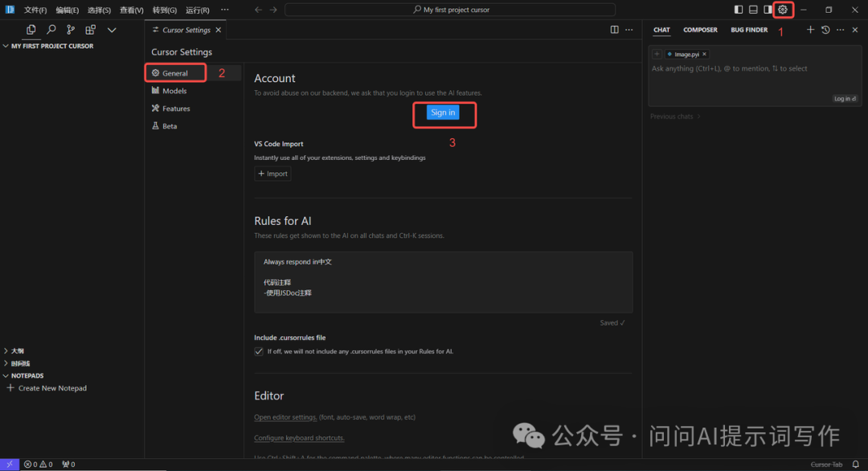The width and height of the screenshot is (868, 471).
Task: Go forward with the right arrow
Action: coord(273,10)
